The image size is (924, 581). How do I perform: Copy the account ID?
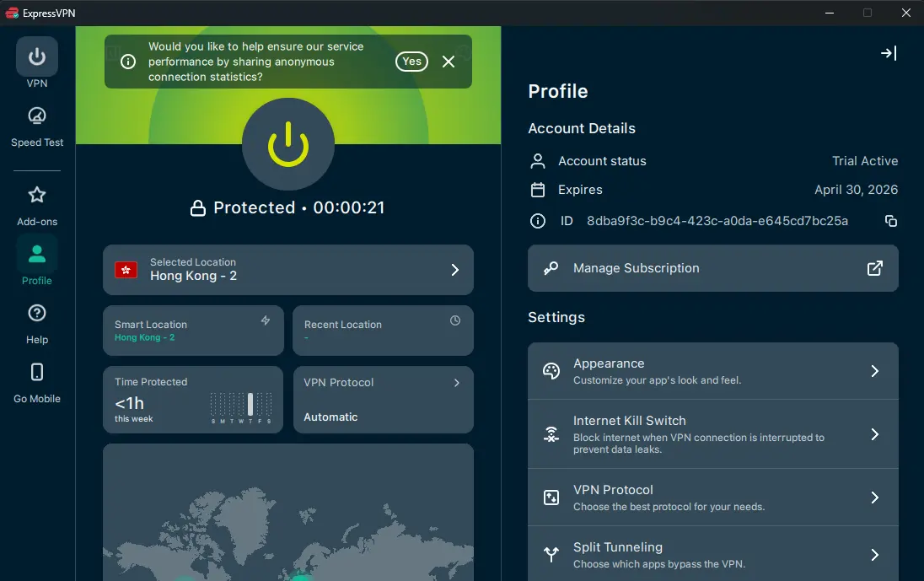tap(891, 221)
